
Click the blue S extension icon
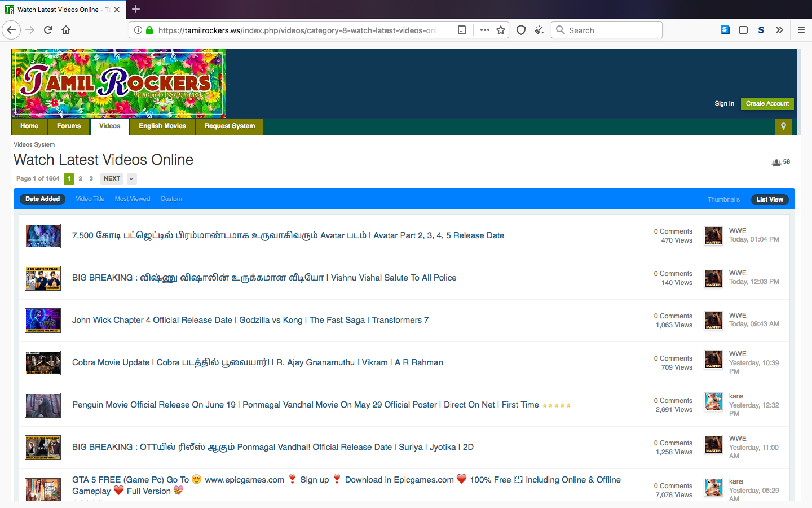click(725, 30)
